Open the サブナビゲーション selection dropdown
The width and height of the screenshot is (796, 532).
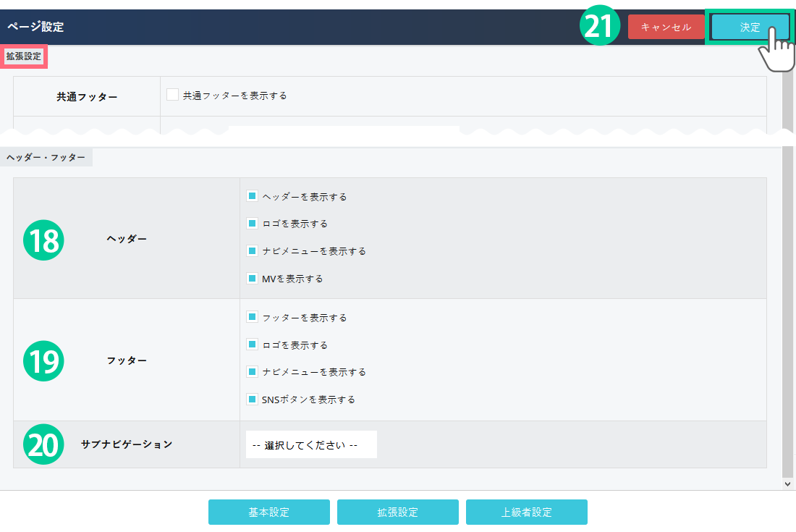pyautogui.click(x=311, y=445)
